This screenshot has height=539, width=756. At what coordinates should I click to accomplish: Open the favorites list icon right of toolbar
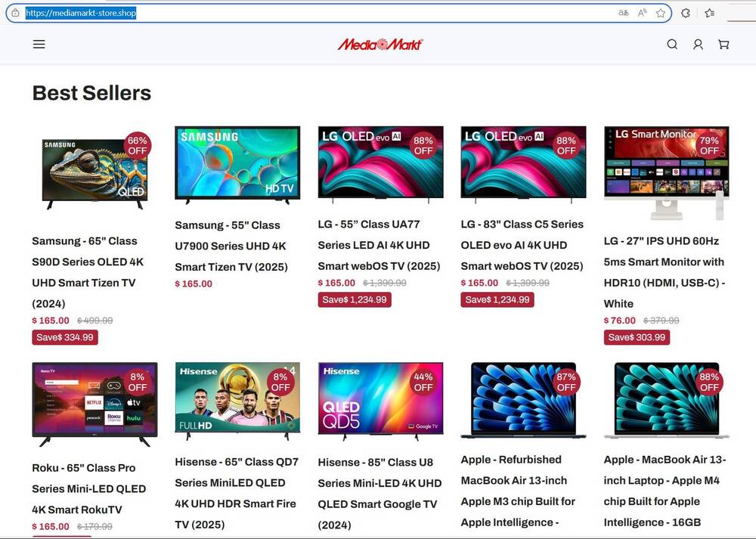[709, 13]
